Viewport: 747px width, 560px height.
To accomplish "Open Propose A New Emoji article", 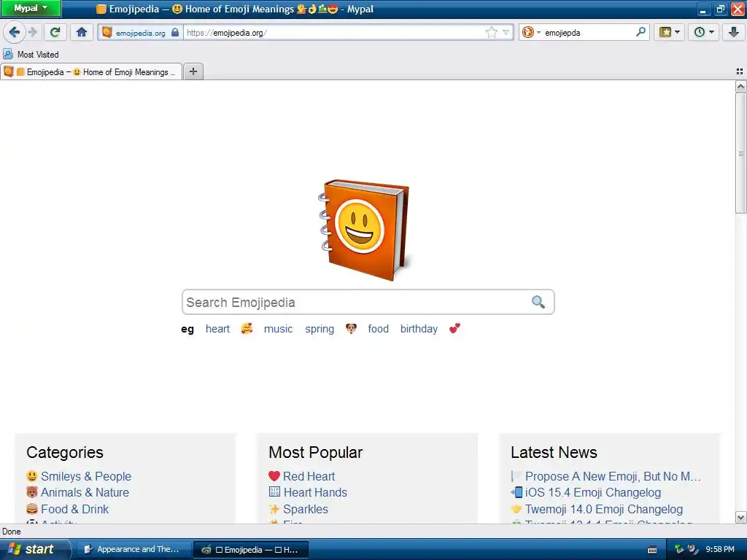I will point(613,476).
